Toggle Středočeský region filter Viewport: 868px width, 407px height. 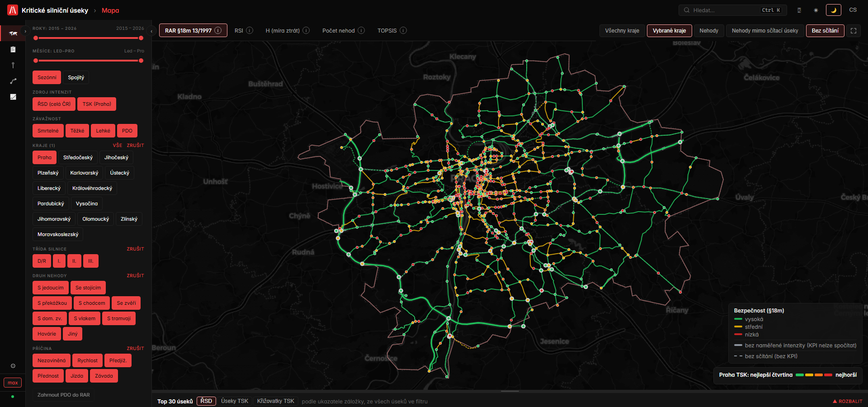click(78, 157)
